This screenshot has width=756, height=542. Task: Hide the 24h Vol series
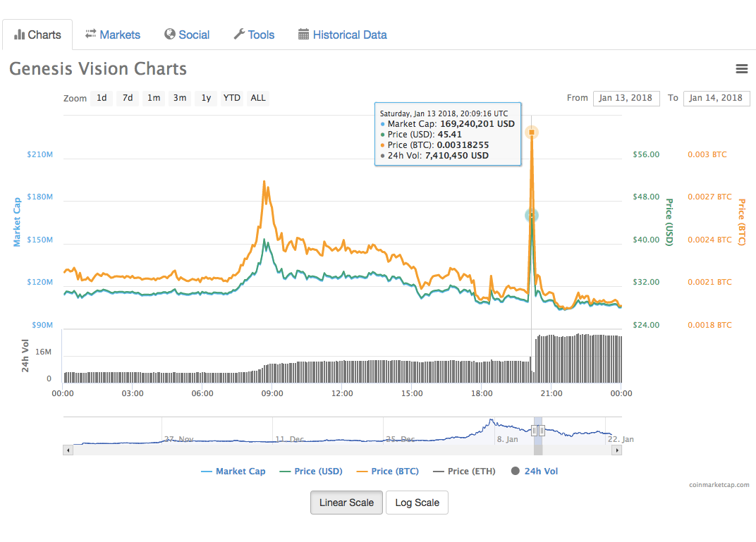535,471
